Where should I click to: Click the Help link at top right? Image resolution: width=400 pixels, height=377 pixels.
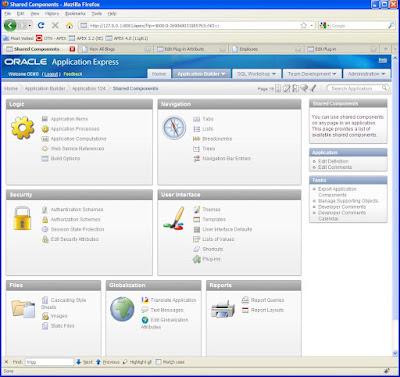point(383,60)
